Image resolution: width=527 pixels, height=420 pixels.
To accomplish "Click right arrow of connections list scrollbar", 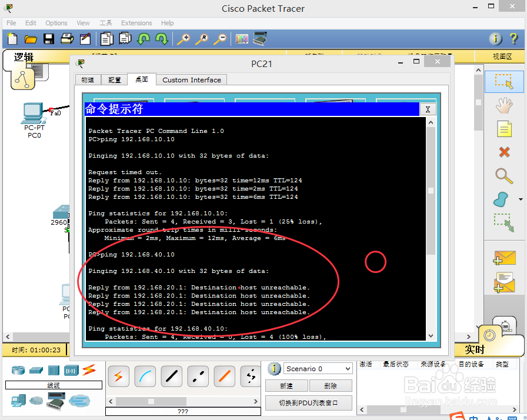I will [255, 401].
